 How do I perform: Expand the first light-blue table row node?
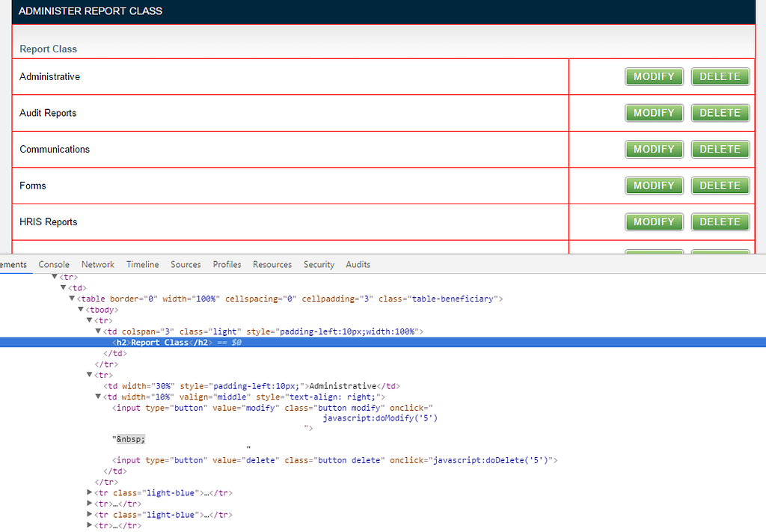pyautogui.click(x=90, y=492)
